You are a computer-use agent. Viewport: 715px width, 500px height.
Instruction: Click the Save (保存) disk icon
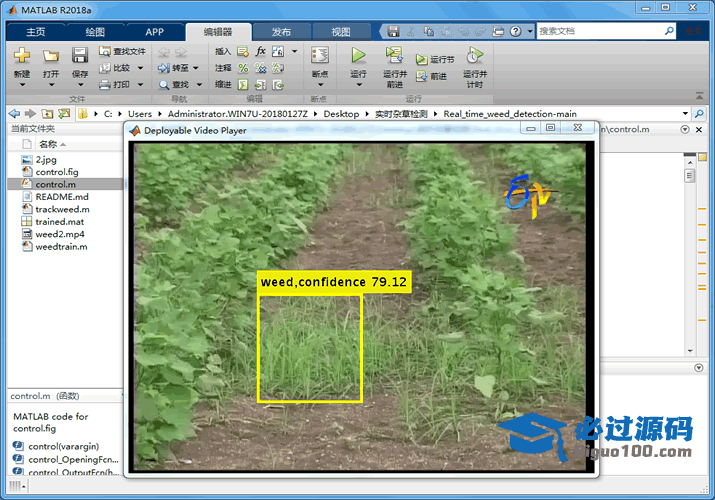(x=79, y=56)
